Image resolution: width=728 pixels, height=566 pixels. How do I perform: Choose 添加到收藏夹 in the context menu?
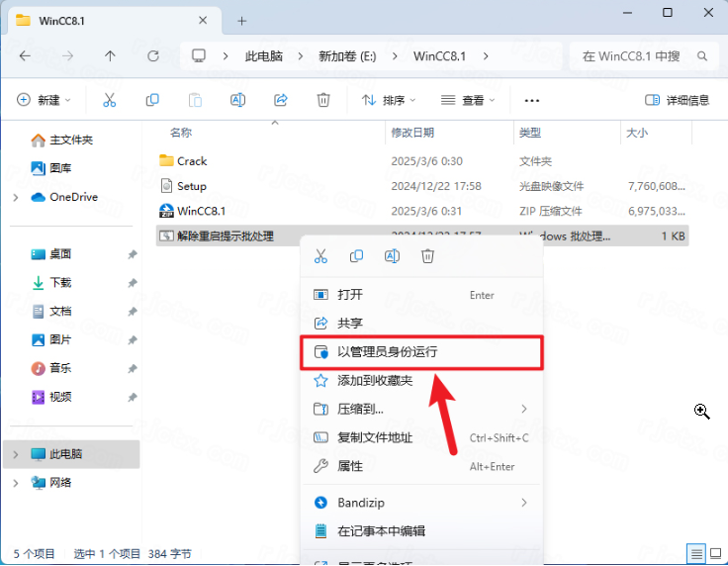tap(421, 381)
